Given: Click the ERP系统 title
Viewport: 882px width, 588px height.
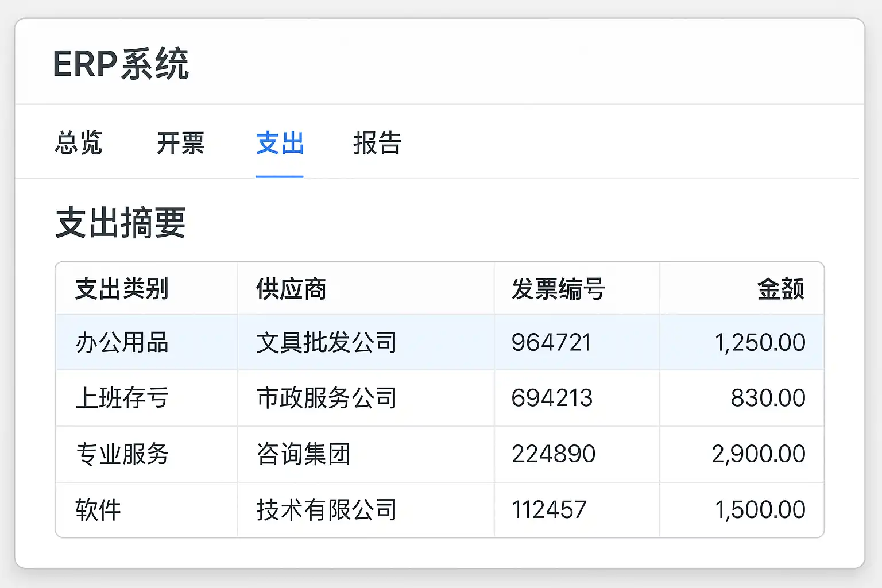Looking at the screenshot, I should point(121,63).
